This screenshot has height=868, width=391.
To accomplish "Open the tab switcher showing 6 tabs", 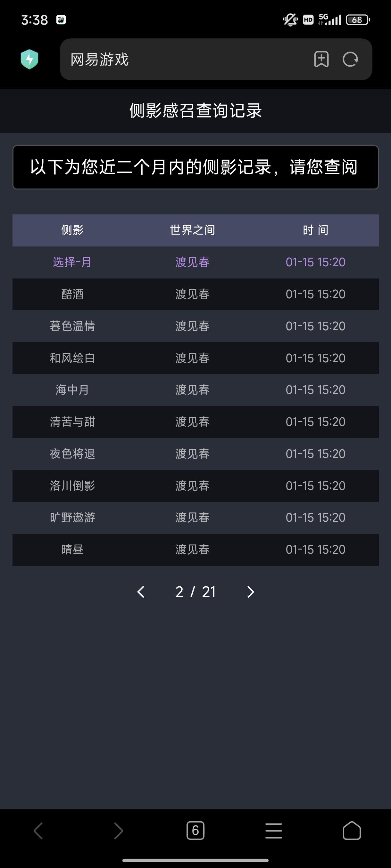I will click(x=195, y=831).
